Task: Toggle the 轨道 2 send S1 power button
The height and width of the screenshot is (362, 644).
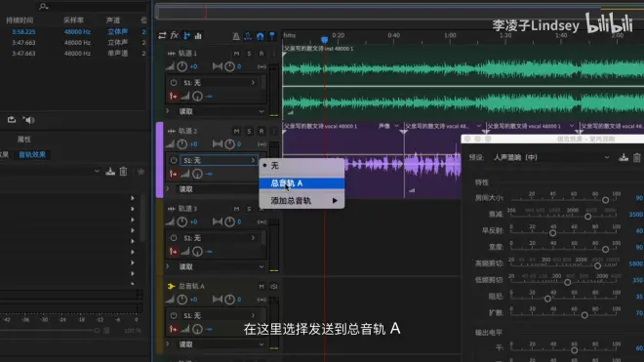Action: pos(174,160)
